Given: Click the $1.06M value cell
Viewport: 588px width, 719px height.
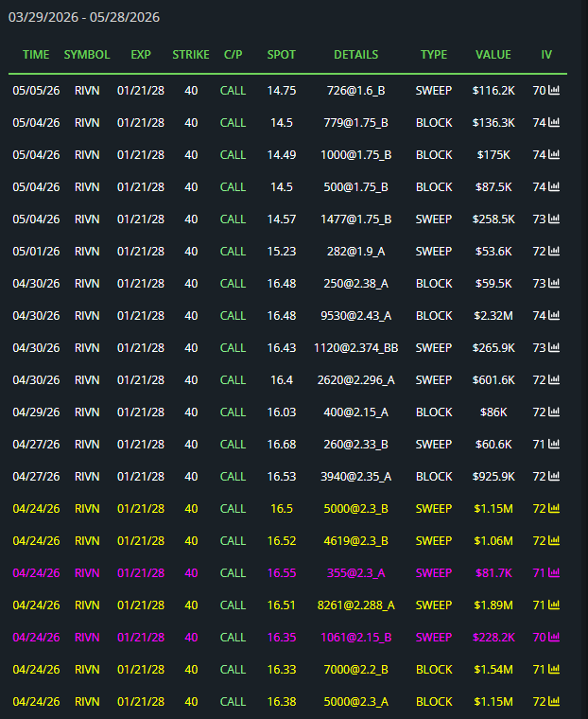Looking at the screenshot, I should click(x=493, y=540).
